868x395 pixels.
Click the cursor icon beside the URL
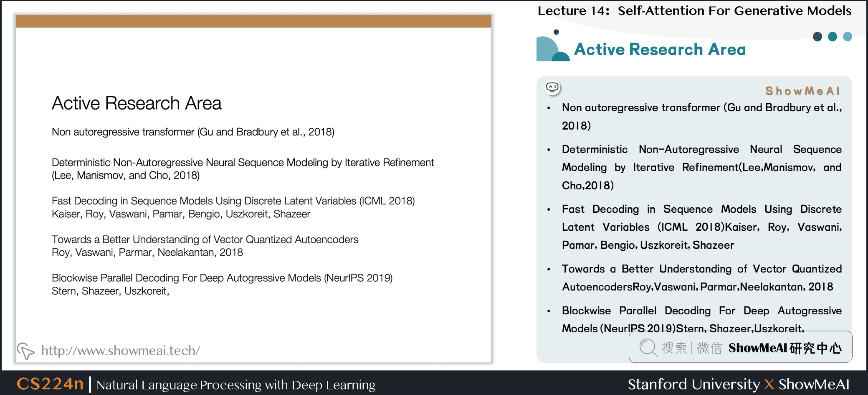(25, 351)
